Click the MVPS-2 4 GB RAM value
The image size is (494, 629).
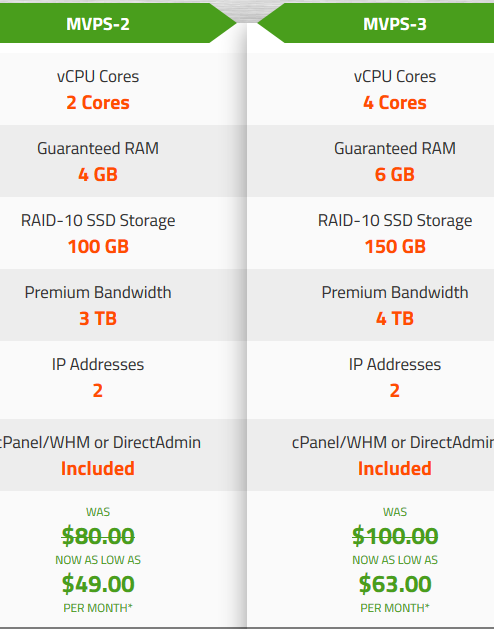[98, 174]
